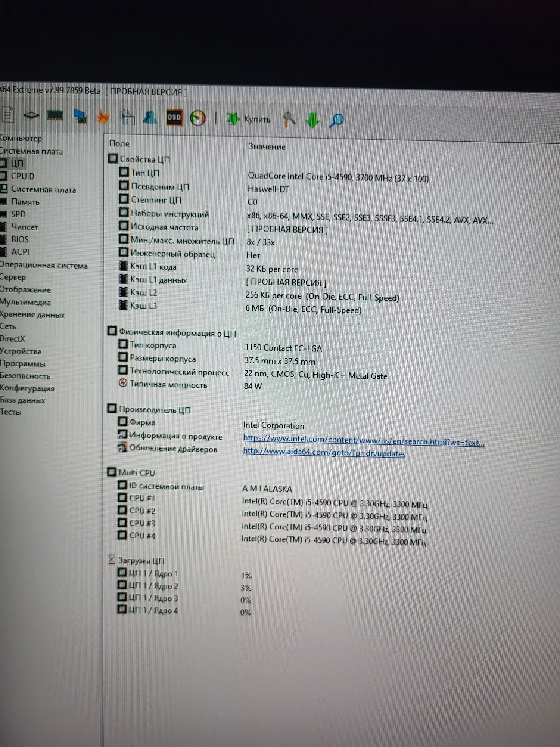Click the user silhouette toolbar icon
The image size is (560, 747).
pyautogui.click(x=150, y=117)
